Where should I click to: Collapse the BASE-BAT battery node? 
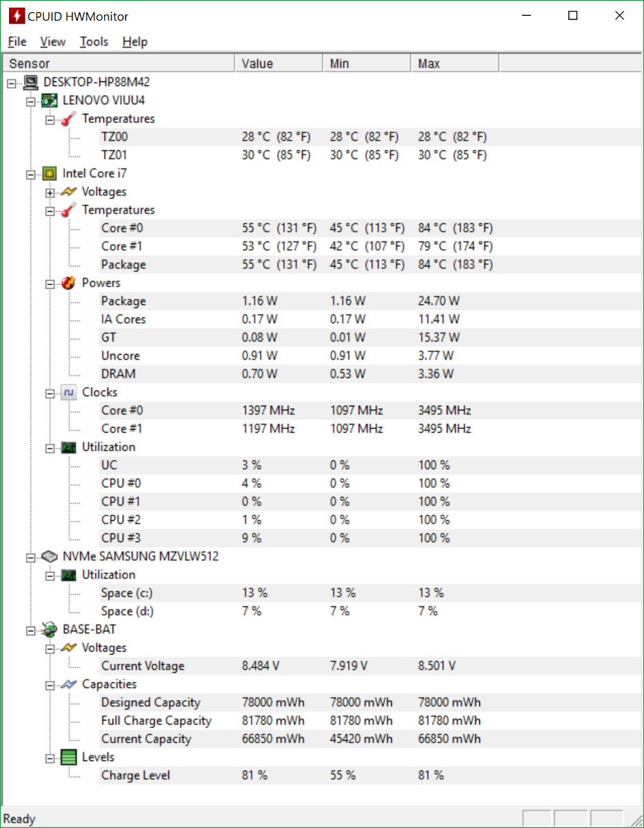(30, 629)
